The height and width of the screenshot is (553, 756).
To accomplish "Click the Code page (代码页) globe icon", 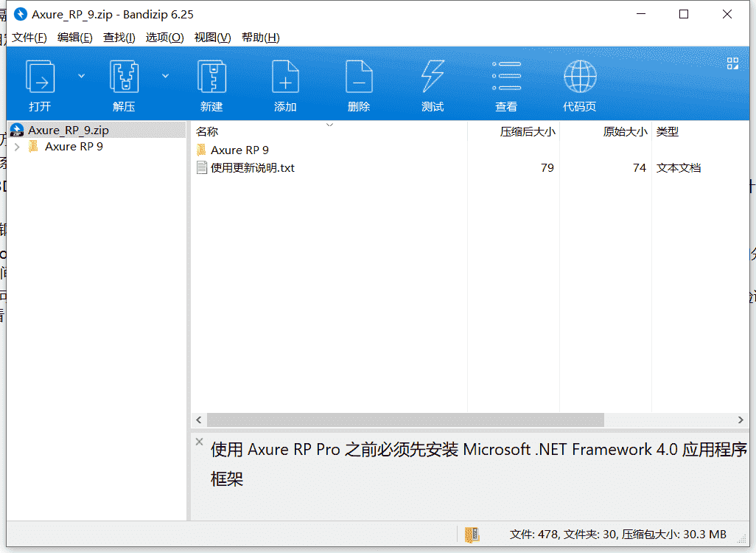I will (x=580, y=76).
